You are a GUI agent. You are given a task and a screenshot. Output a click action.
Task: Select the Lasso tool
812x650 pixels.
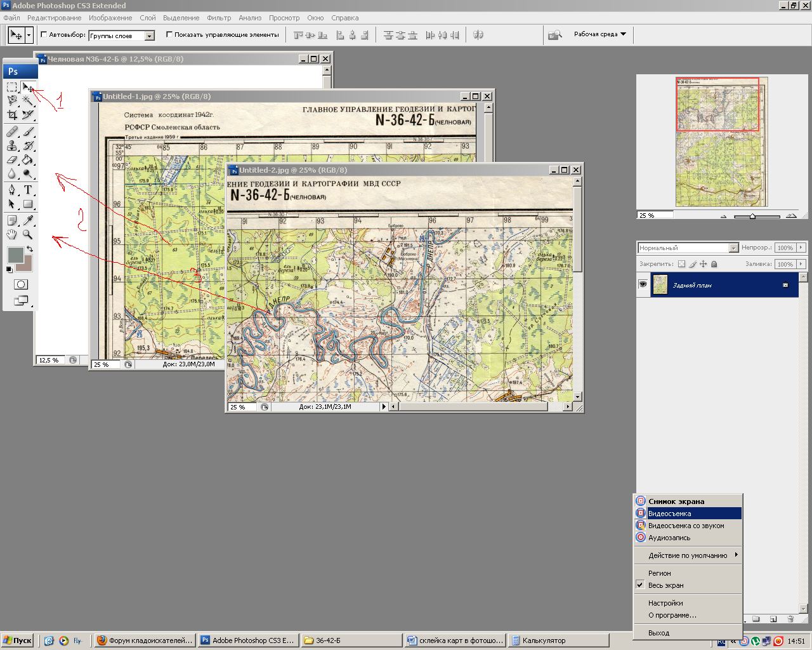click(x=12, y=101)
